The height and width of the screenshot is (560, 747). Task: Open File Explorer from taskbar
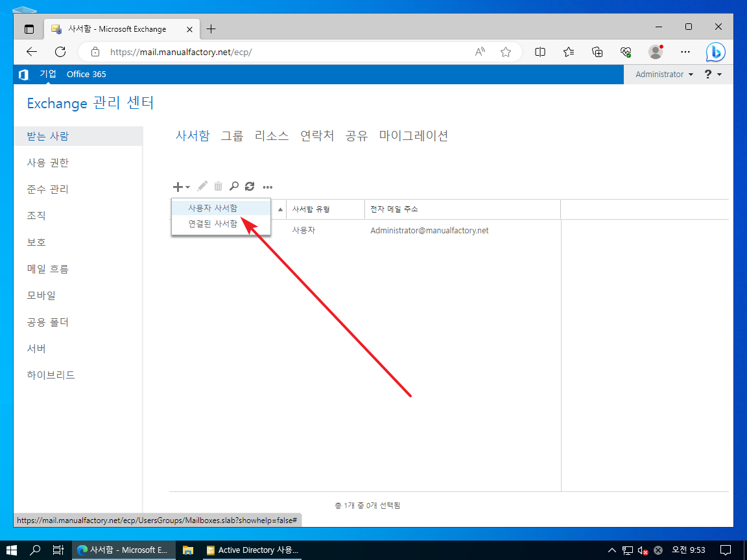pos(188,550)
